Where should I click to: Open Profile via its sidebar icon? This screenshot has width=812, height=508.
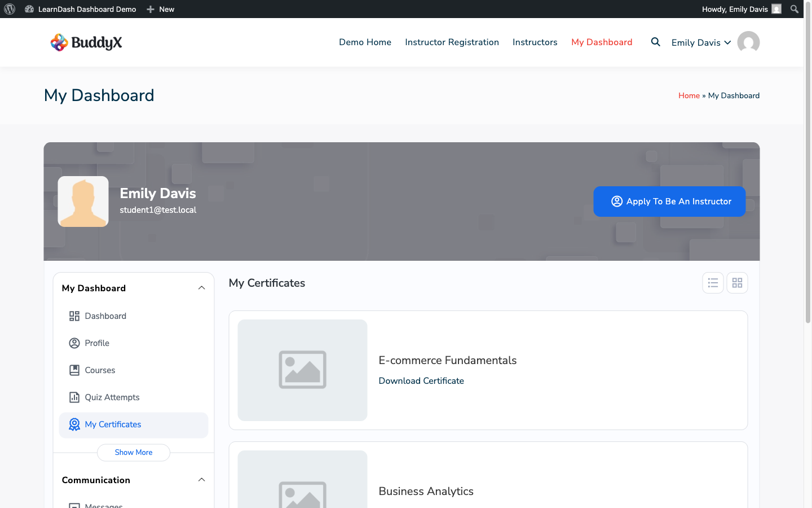pos(74,343)
